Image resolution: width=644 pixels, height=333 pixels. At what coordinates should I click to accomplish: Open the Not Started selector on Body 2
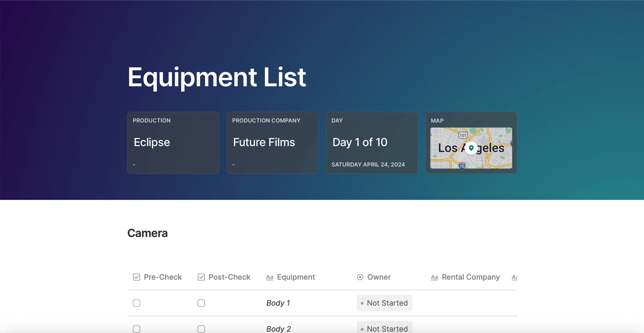(x=384, y=329)
